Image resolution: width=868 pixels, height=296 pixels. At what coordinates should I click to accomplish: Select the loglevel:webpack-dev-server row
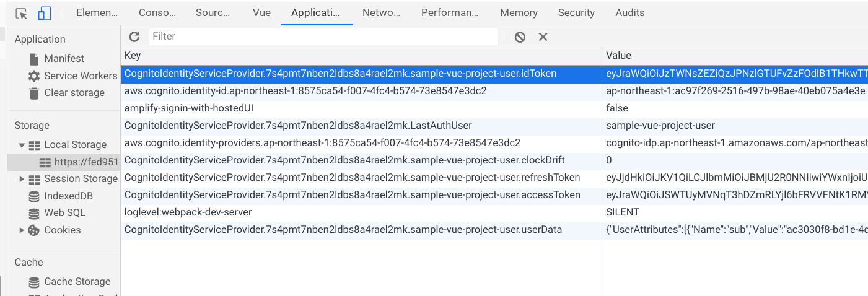click(x=188, y=212)
